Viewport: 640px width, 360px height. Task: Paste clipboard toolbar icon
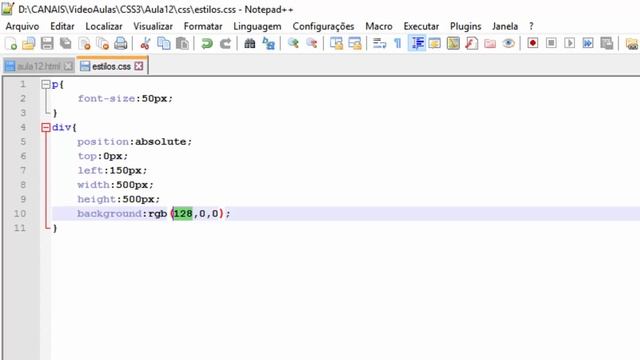pos(182,43)
